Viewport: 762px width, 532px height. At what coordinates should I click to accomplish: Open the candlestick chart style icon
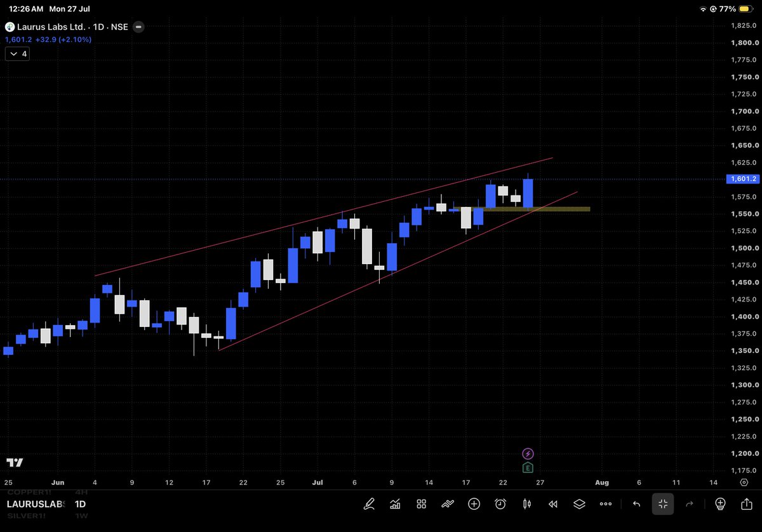click(x=526, y=504)
